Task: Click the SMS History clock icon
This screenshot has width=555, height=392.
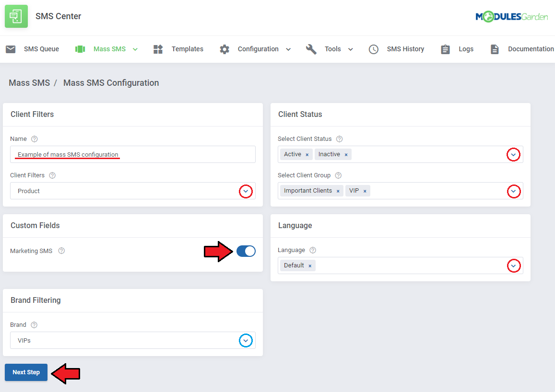Action: (373, 49)
